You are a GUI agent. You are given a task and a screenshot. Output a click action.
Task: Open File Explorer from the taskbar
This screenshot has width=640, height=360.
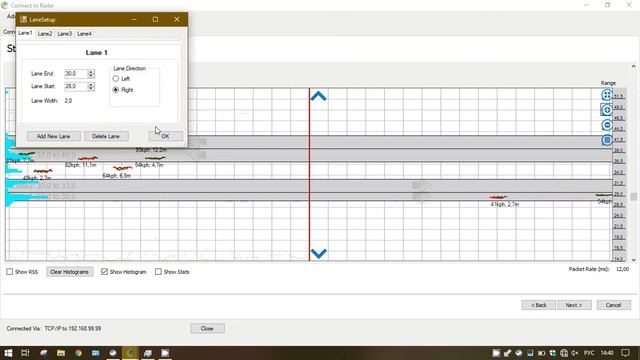click(61, 353)
